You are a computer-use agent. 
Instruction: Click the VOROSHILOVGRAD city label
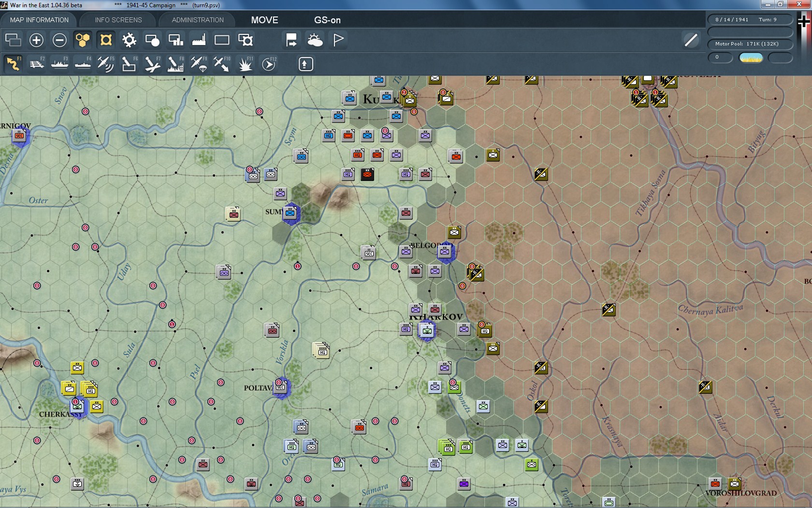coord(741,493)
